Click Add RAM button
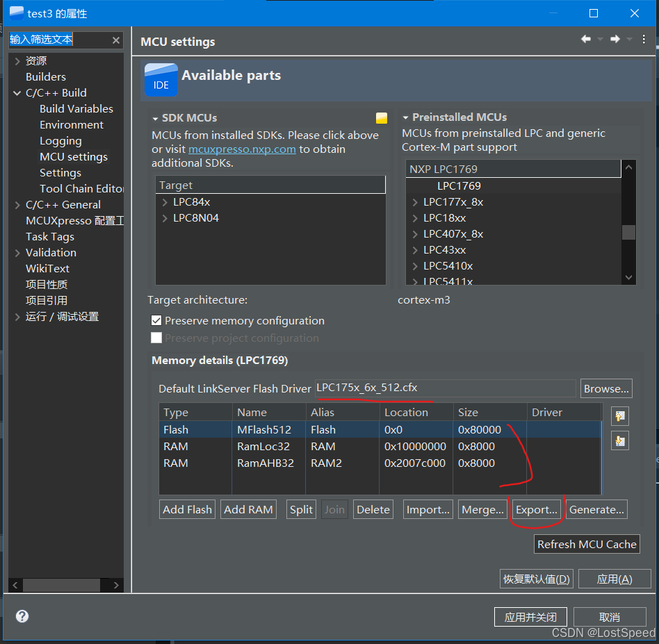 tap(248, 509)
